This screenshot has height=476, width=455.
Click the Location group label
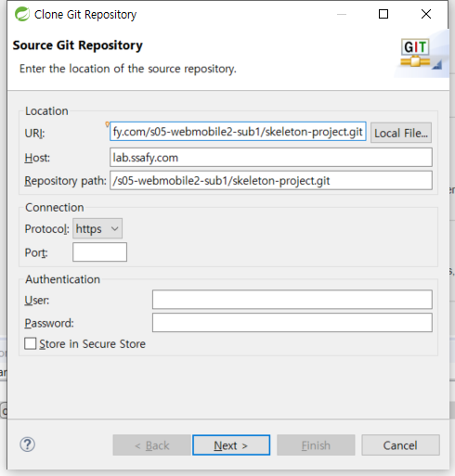(x=46, y=111)
